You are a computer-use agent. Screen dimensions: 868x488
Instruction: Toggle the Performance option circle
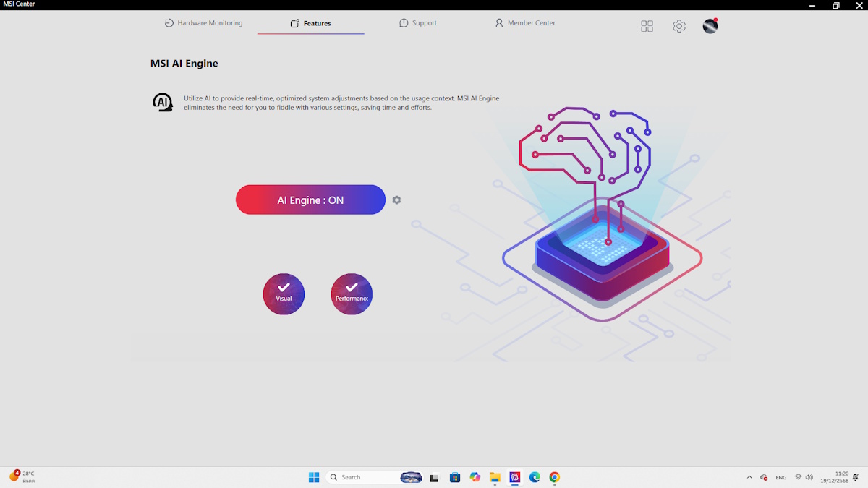(x=352, y=294)
